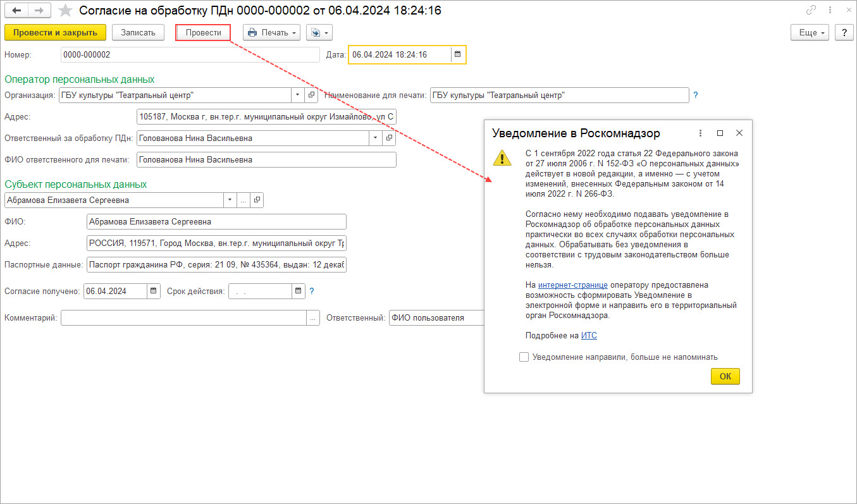The image size is (857, 504).
Task: Open the form help question button
Action: (x=844, y=32)
